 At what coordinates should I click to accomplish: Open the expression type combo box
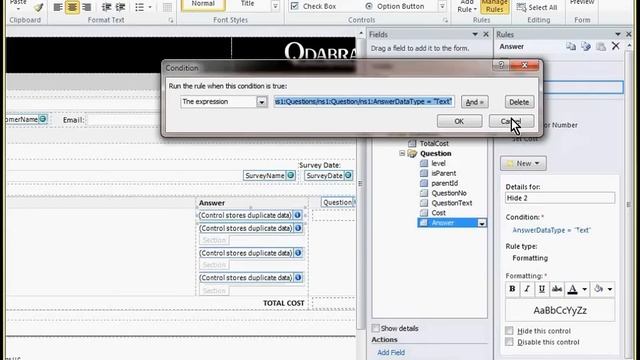pyautogui.click(x=224, y=102)
